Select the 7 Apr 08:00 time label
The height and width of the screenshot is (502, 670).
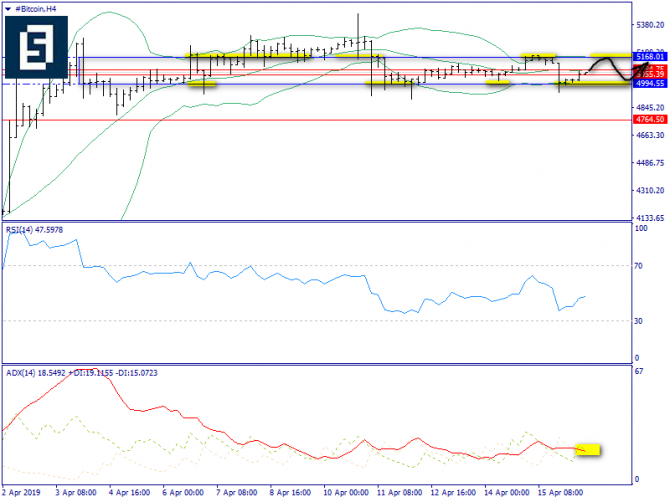(237, 493)
